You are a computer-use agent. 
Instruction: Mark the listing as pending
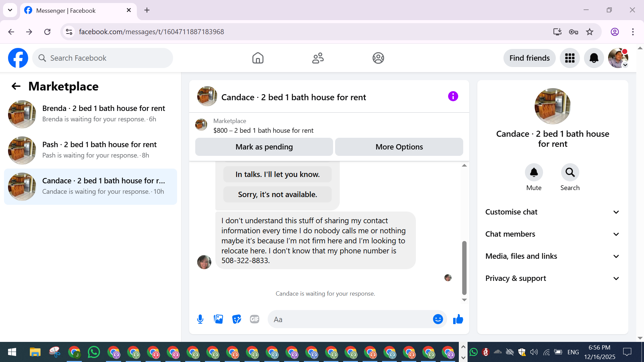[264, 147]
